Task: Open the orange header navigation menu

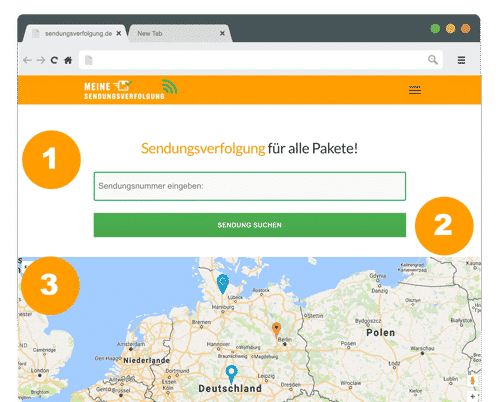Action: point(415,90)
